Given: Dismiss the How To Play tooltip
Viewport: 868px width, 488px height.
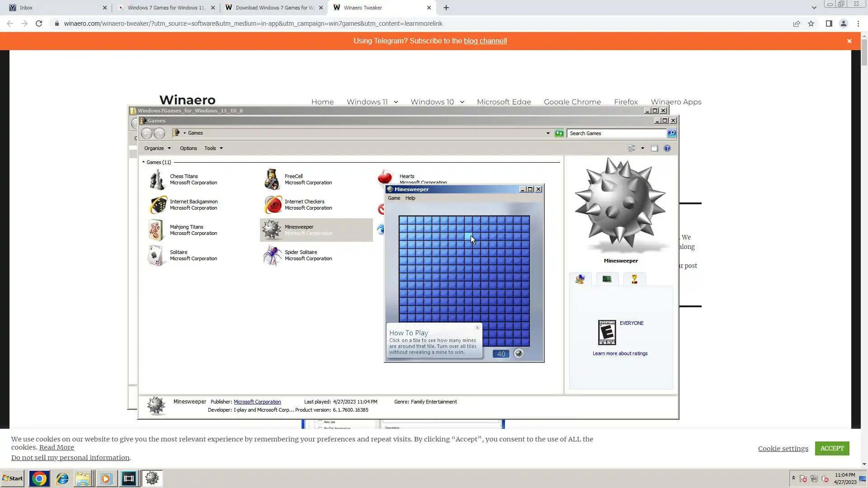Looking at the screenshot, I should pos(477,328).
